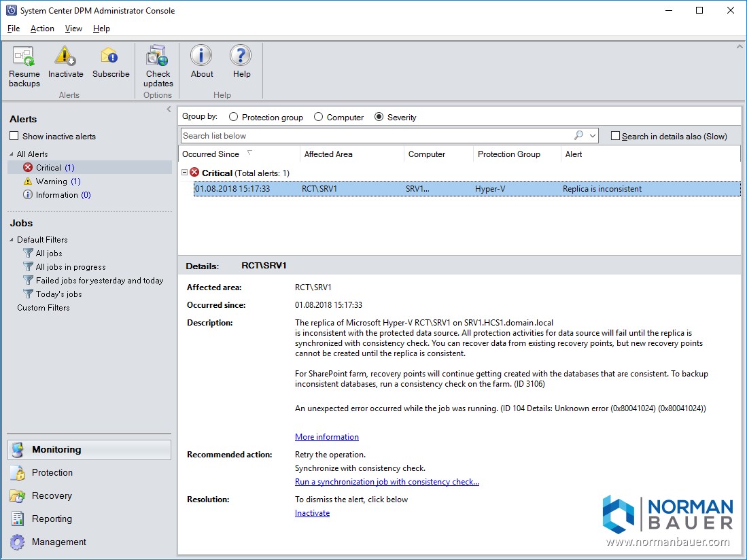The width and height of the screenshot is (747, 560).
Task: Group alerts by Protection group
Action: [233, 117]
